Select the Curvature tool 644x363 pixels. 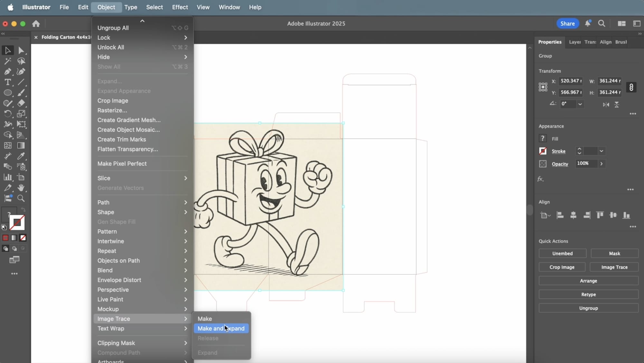21,72
